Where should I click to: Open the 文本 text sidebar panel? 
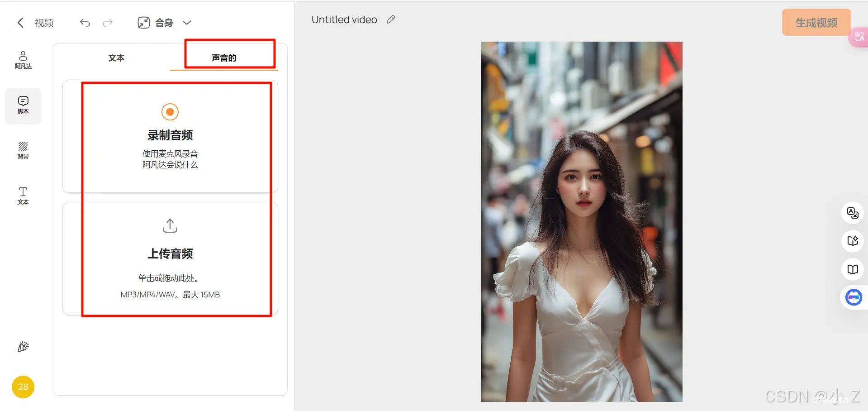[x=23, y=196]
